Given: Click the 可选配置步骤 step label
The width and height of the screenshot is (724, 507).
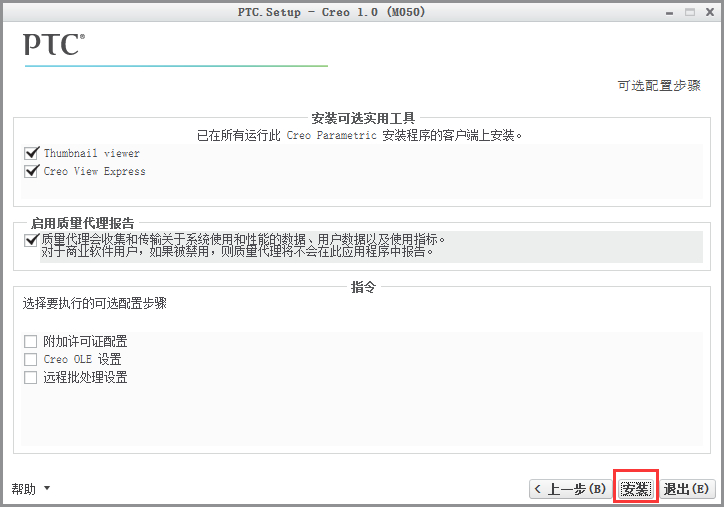Looking at the screenshot, I should (659, 86).
